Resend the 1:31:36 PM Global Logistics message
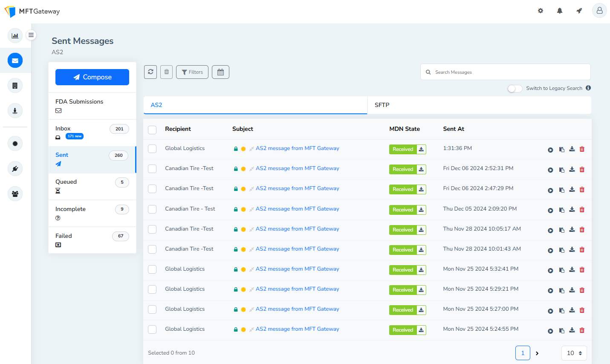Screen dimensions: 610x364 click(550, 150)
